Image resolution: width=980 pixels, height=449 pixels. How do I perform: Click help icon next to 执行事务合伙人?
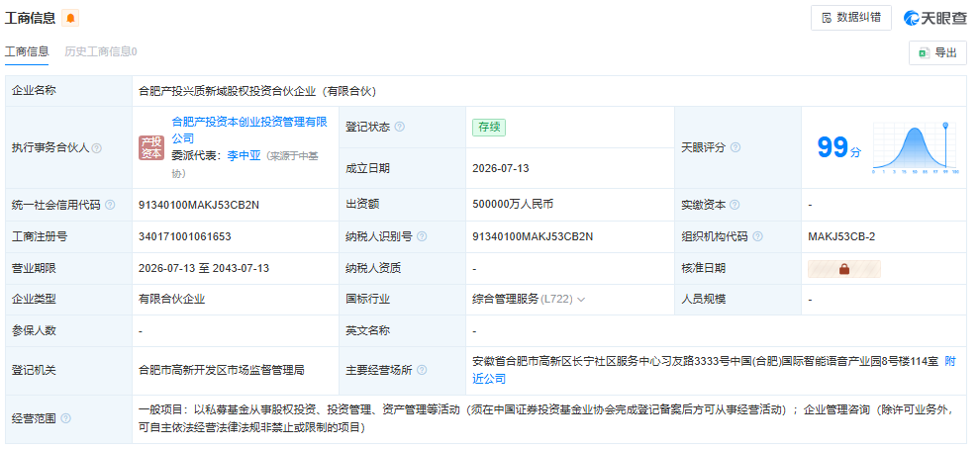pos(97,148)
